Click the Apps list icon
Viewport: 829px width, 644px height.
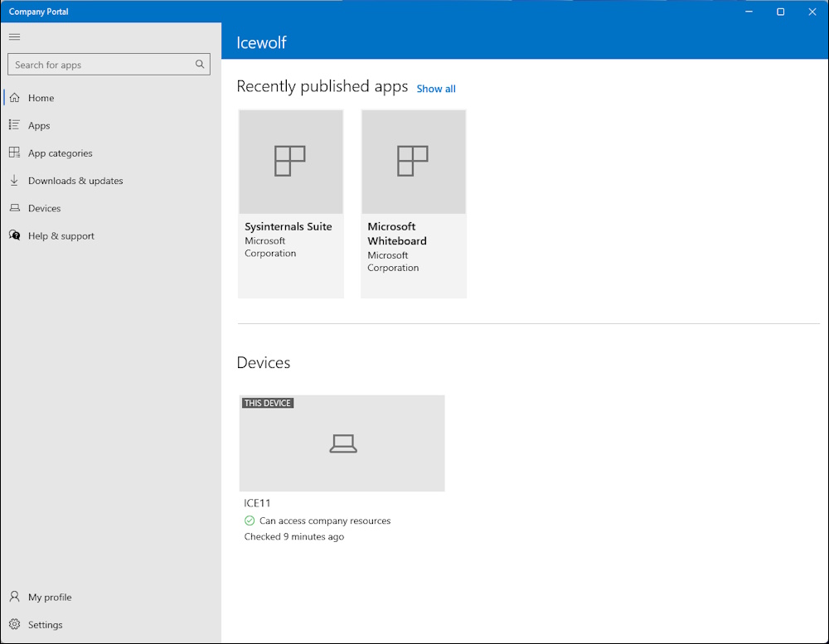coord(15,125)
